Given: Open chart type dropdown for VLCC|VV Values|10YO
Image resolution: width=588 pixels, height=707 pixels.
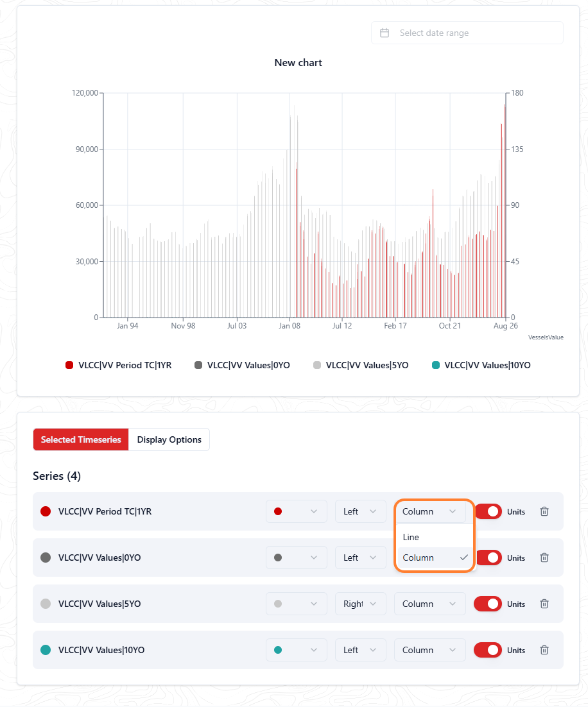Looking at the screenshot, I should pyautogui.click(x=430, y=650).
